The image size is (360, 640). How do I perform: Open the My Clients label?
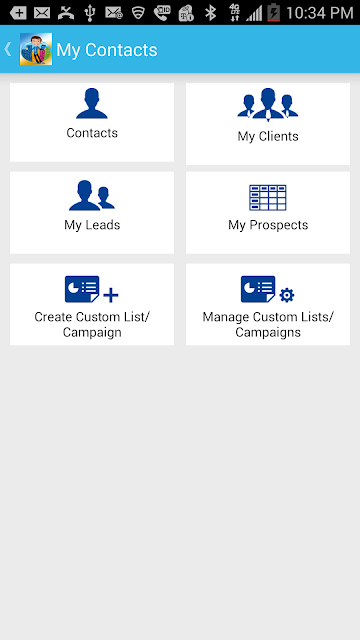click(x=268, y=136)
